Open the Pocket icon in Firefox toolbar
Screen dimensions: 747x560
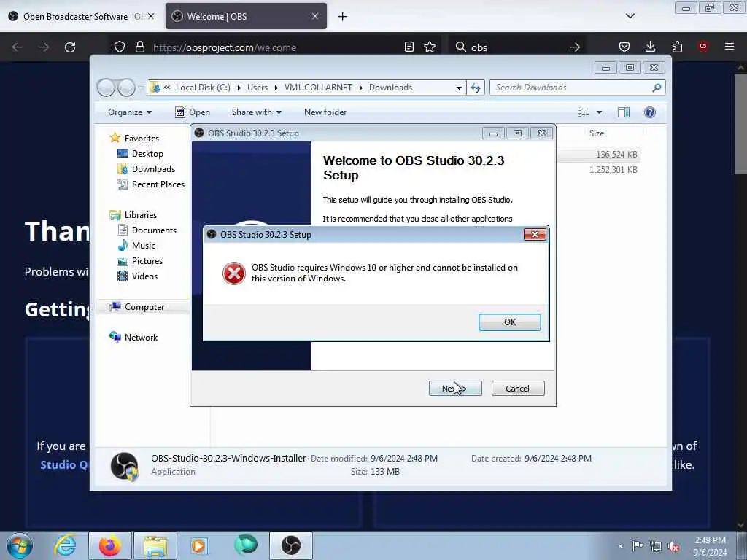tap(624, 47)
